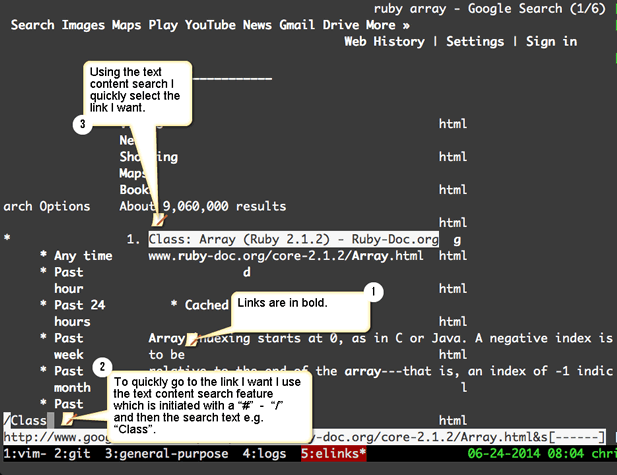Open the Drive link

pos(341,25)
